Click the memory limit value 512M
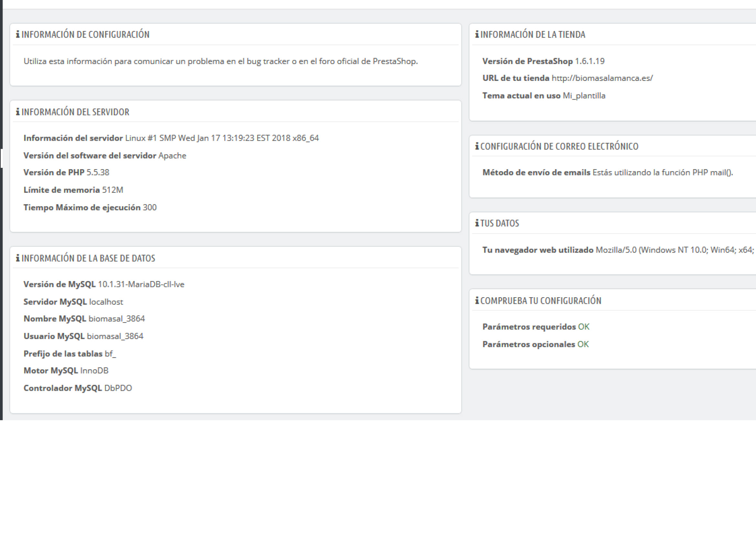 [x=112, y=190]
